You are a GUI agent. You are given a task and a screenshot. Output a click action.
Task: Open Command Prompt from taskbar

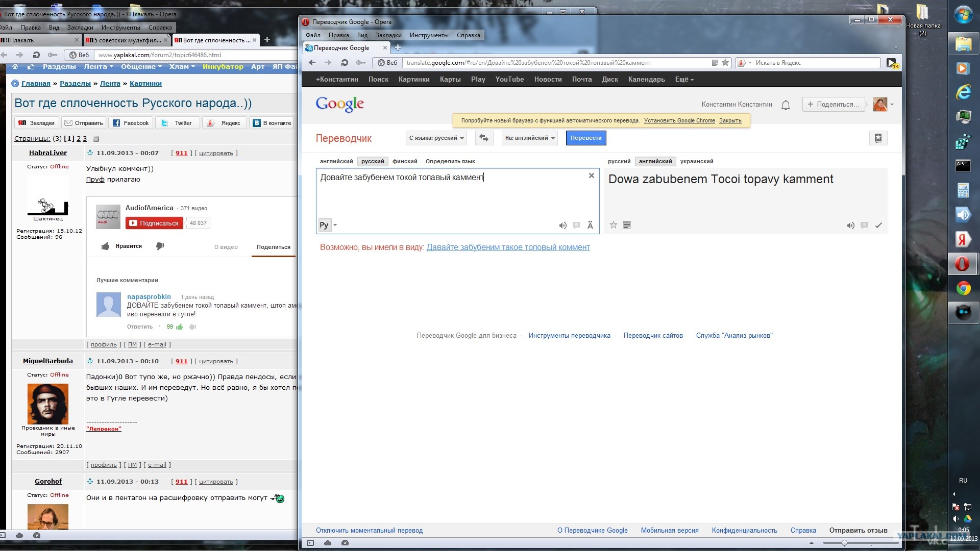point(963,166)
